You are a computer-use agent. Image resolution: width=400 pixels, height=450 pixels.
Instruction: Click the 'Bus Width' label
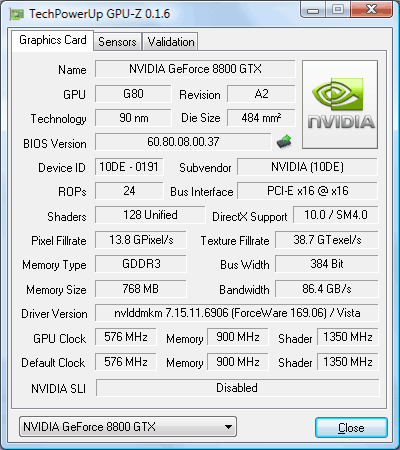[x=245, y=265]
